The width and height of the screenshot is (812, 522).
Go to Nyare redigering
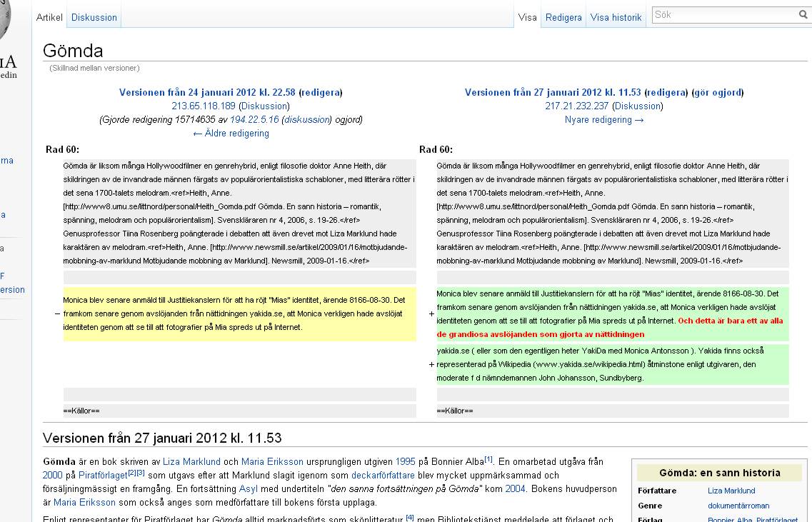click(604, 120)
